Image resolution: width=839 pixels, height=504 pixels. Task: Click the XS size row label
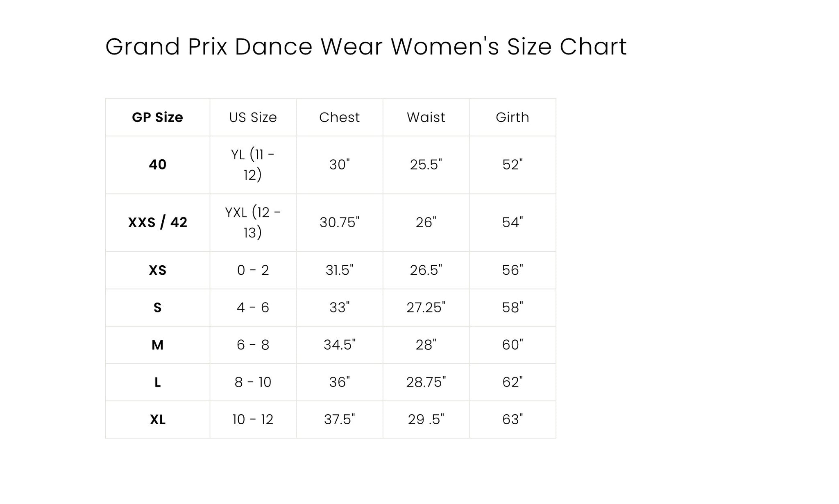[x=158, y=270]
